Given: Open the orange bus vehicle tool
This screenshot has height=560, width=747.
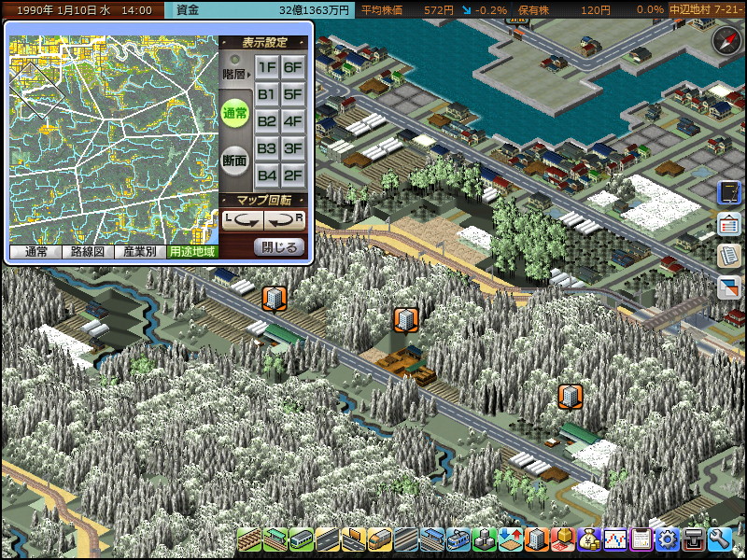Looking at the screenshot, I should [380, 539].
